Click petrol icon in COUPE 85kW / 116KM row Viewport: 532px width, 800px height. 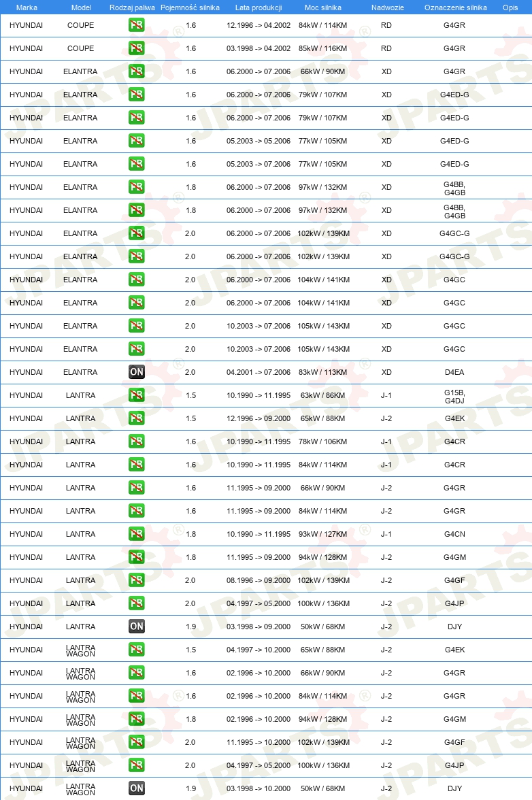136,48
